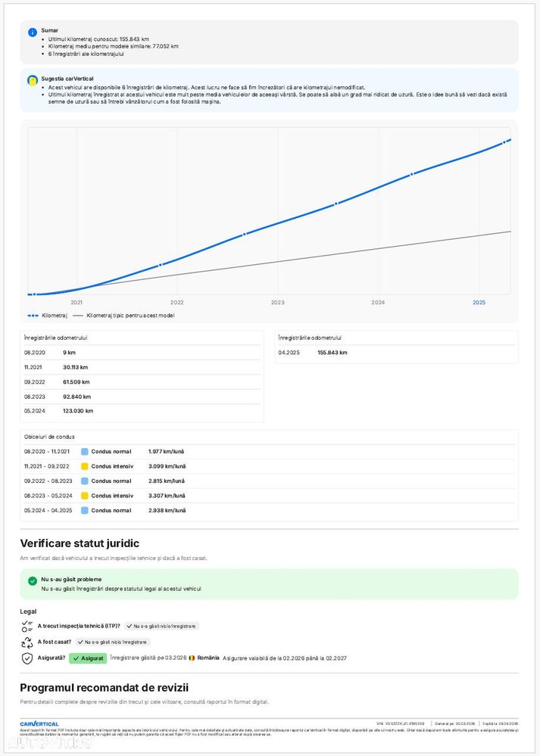Click the blue dashed Kilometraj legend marker

33,316
